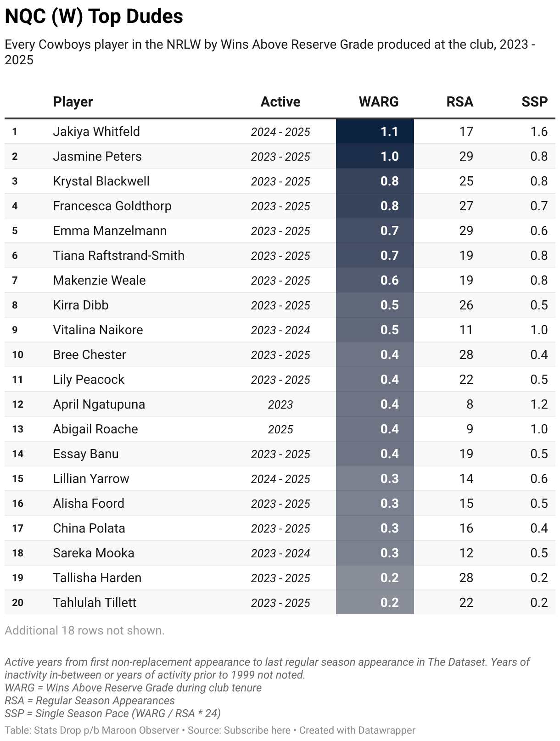Click Tallisha Harden's active years 2023 - 2025

point(280,578)
